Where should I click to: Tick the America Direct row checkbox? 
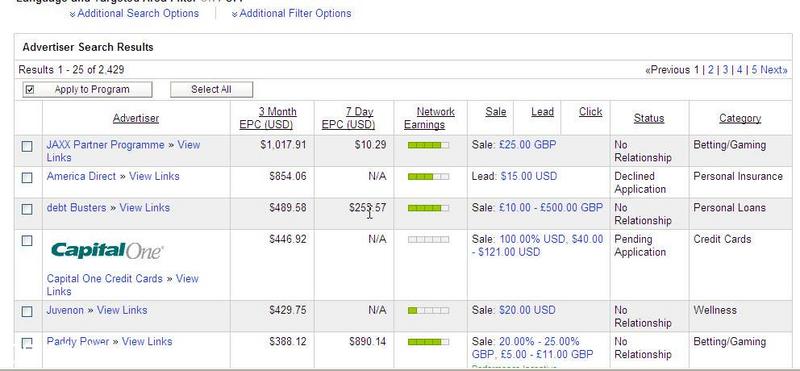pyautogui.click(x=27, y=178)
